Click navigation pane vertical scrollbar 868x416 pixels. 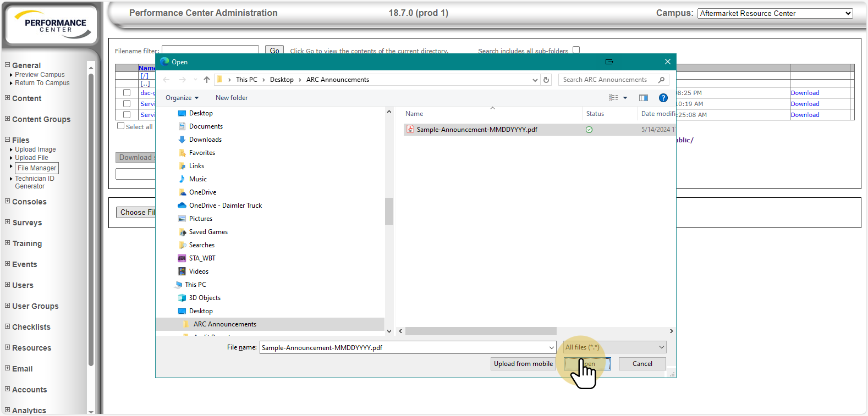click(x=389, y=211)
